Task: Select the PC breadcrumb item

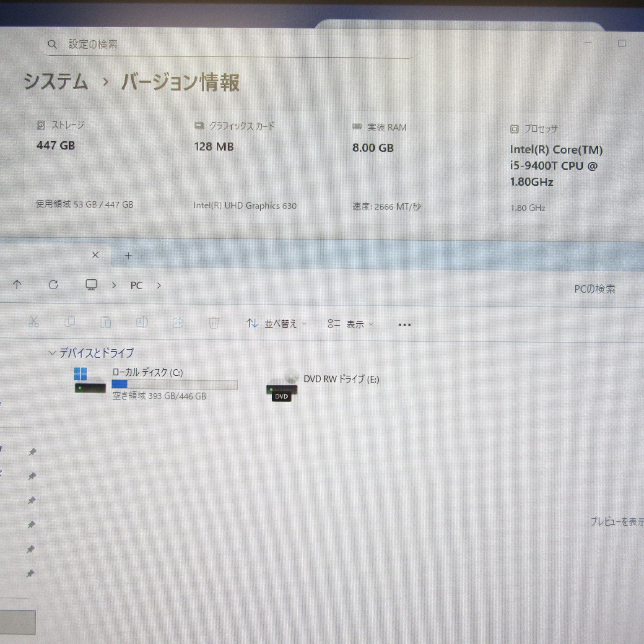Action: pos(136,286)
